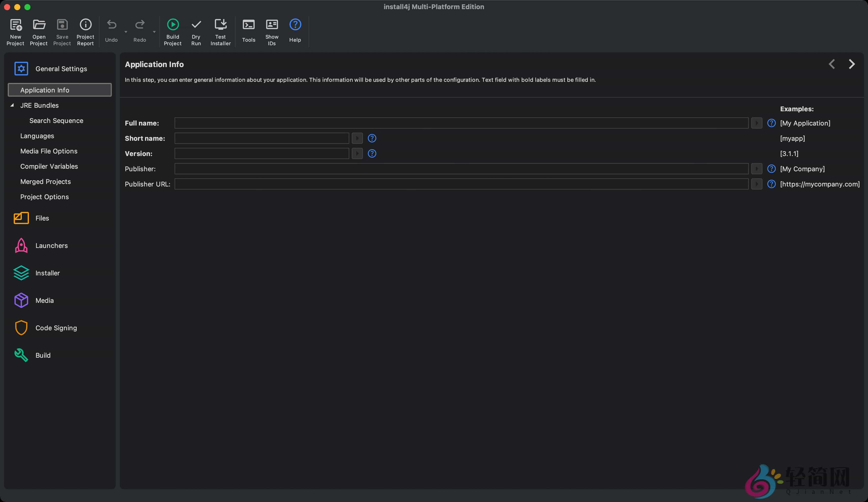The image size is (868, 502).
Task: Maximize the install4j window
Action: coord(28,7)
